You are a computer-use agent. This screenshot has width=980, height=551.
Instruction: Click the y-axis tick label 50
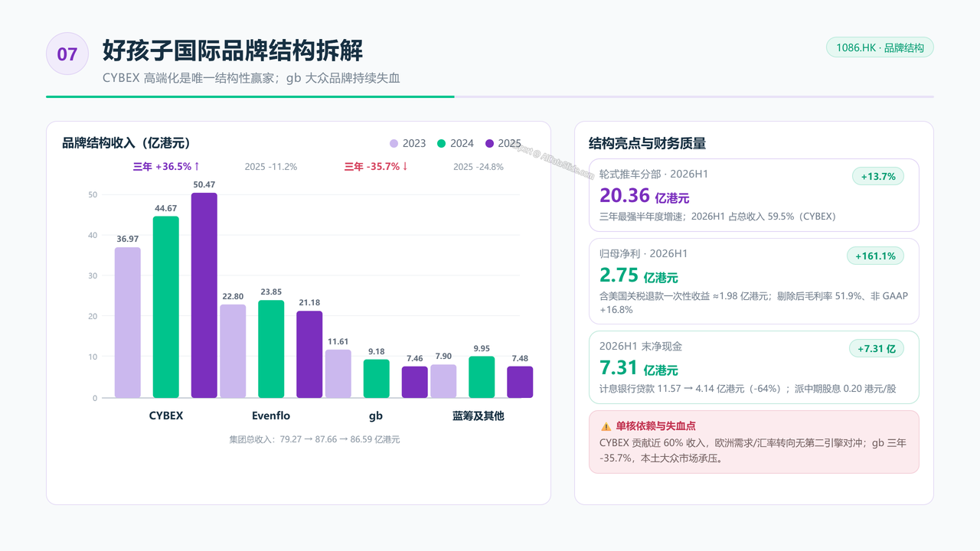(x=93, y=194)
